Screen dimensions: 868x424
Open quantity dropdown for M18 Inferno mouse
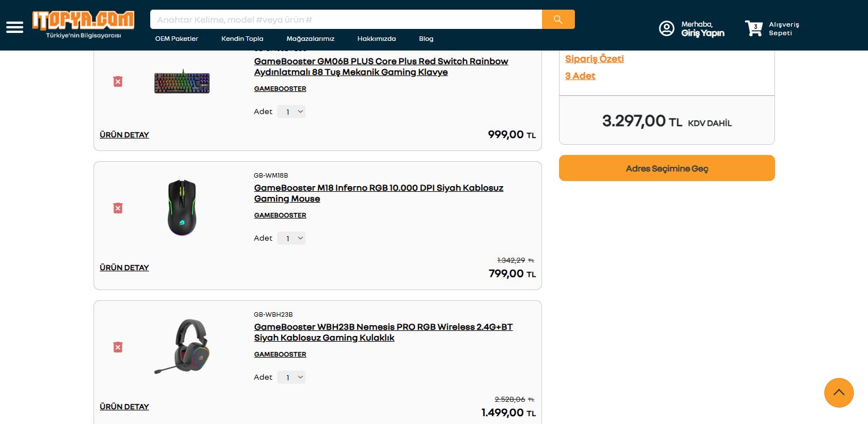click(x=291, y=238)
